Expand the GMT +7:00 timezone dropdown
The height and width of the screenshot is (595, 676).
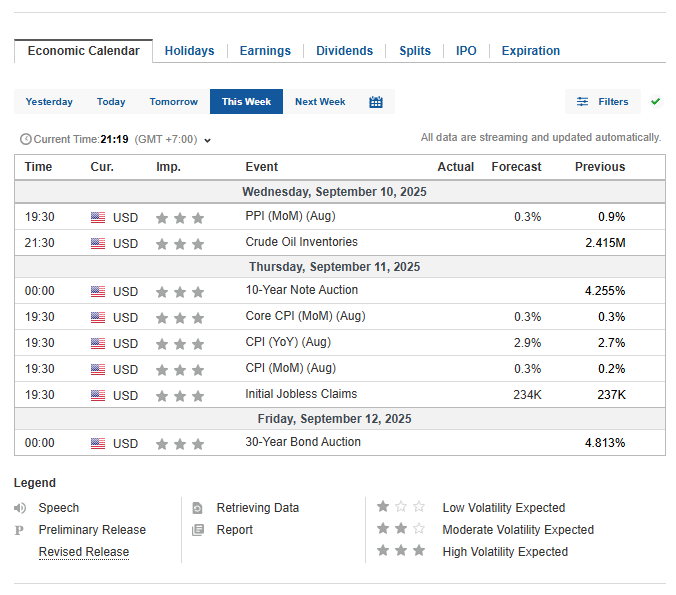click(207, 140)
